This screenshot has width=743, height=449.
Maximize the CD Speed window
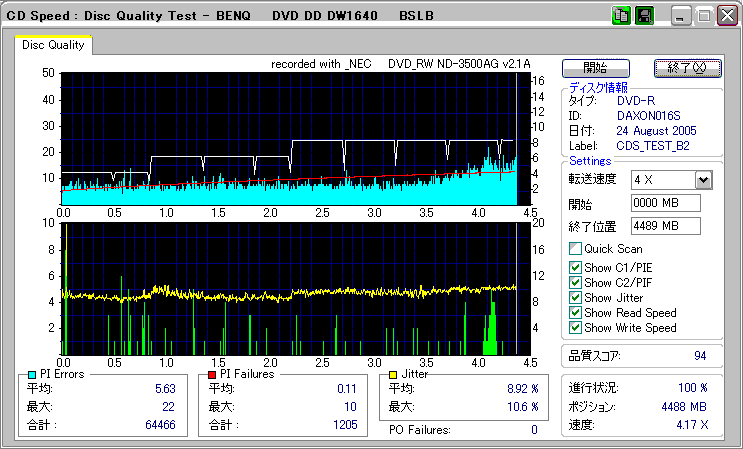704,16
